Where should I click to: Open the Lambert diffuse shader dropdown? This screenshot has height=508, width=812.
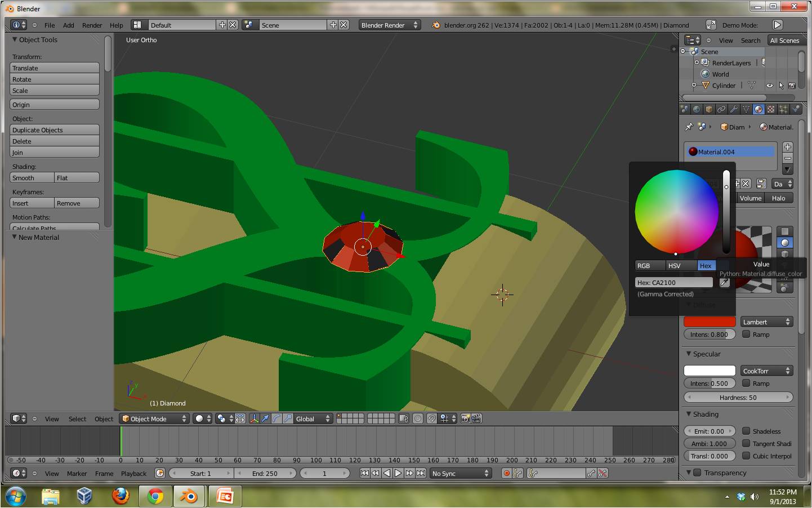[x=767, y=322]
